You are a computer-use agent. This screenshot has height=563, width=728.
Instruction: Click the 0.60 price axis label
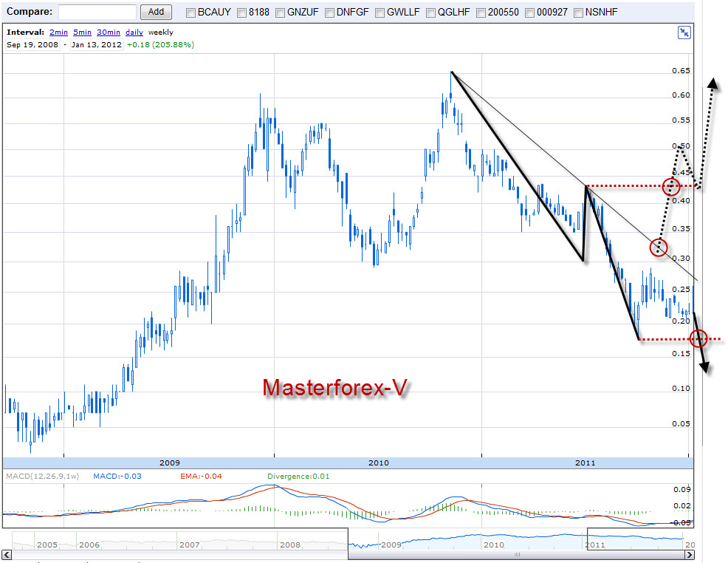[681, 95]
